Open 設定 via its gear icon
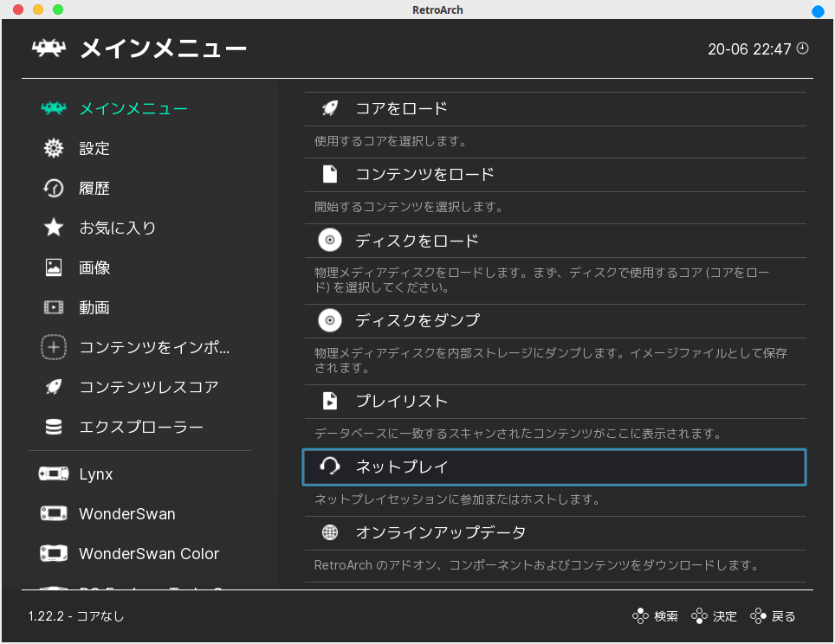 point(53,148)
